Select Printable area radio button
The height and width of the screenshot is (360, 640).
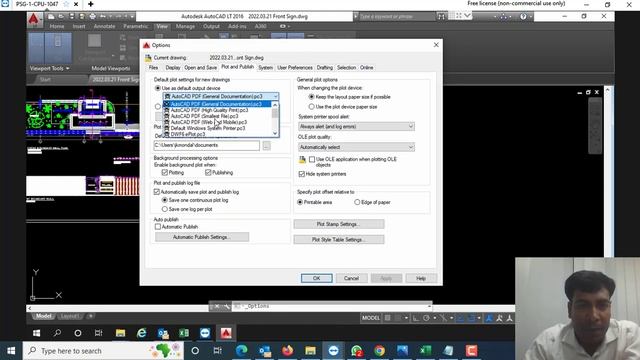tap(300, 202)
